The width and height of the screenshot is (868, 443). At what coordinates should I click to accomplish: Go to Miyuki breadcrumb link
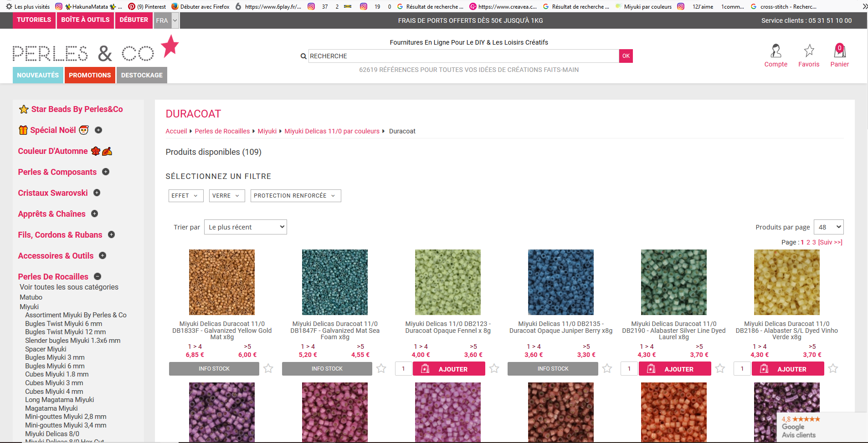pos(267,131)
